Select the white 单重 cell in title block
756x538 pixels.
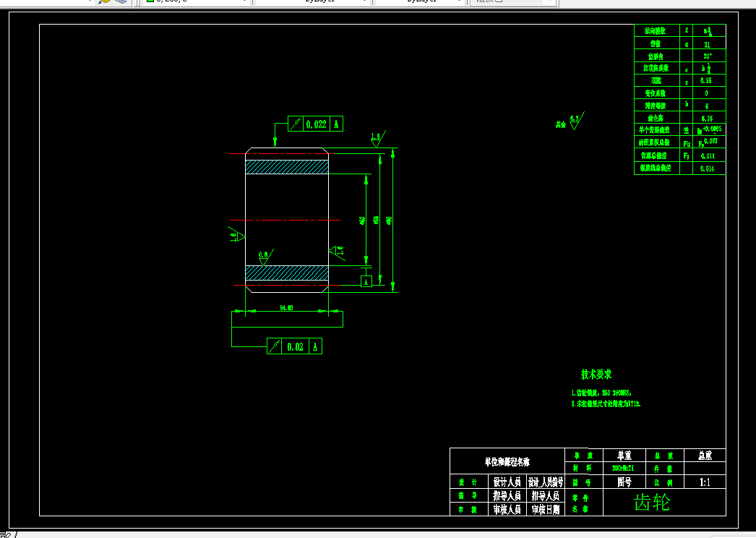click(624, 456)
